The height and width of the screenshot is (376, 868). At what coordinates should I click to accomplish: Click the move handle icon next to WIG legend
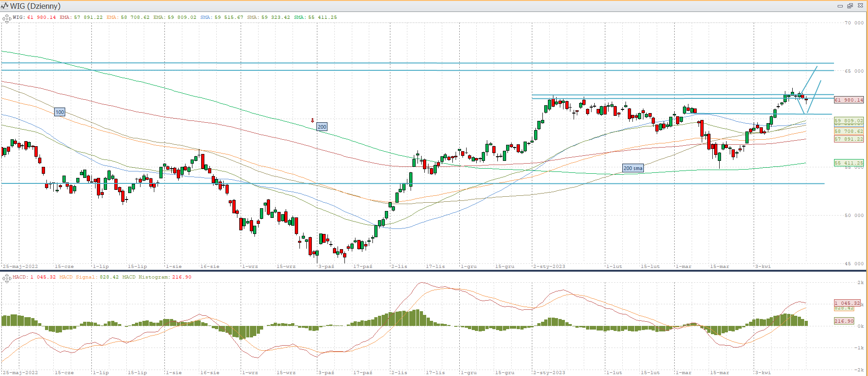click(6, 18)
